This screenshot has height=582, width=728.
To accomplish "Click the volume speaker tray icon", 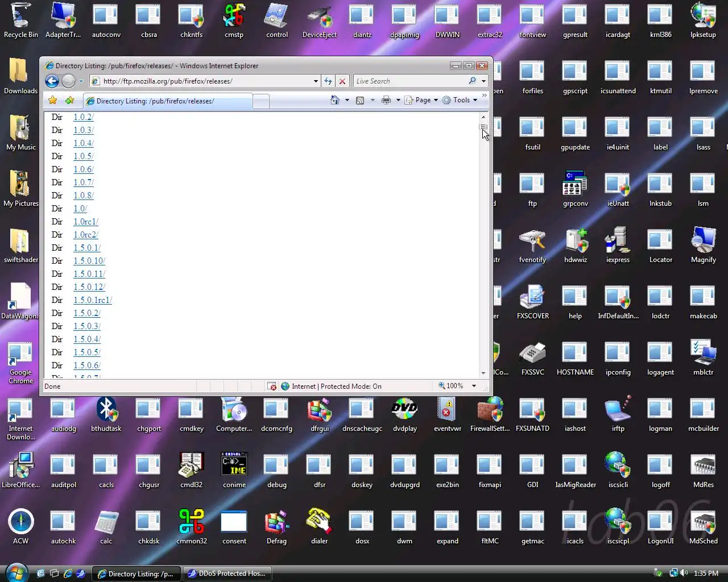I will point(684,573).
